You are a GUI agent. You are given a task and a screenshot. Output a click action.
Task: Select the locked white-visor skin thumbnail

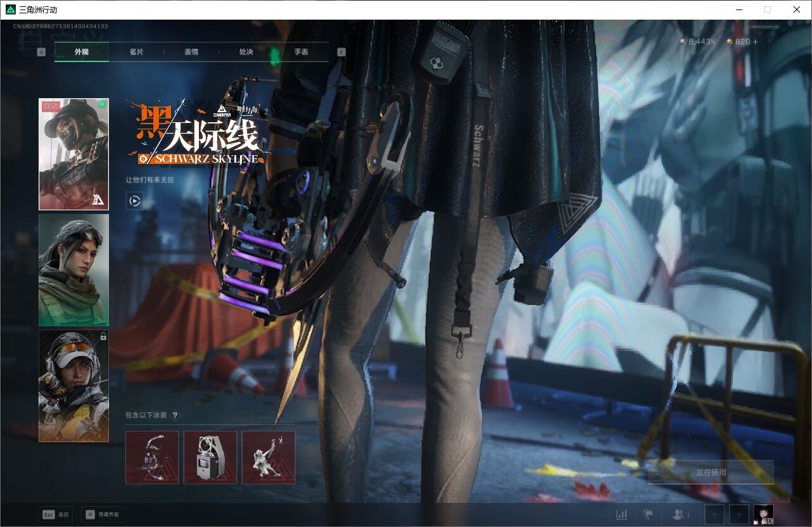(73, 386)
